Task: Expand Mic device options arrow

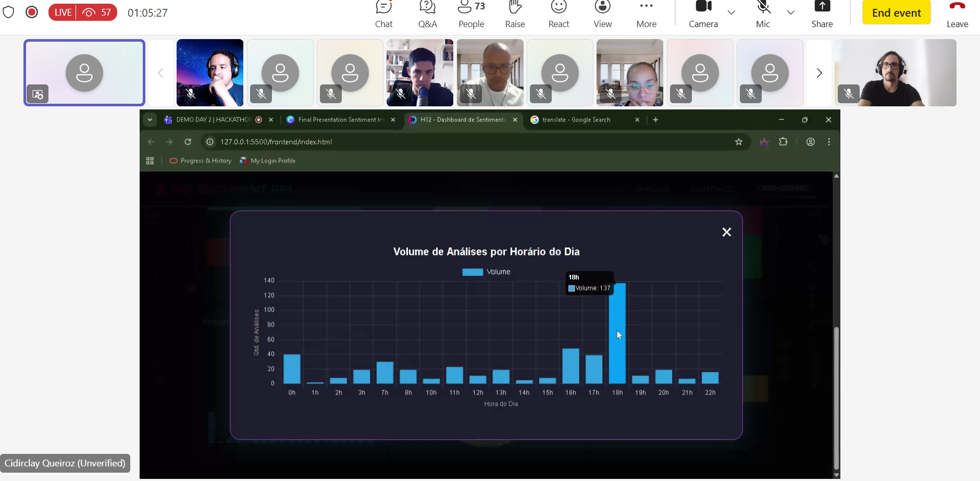Action: click(790, 13)
